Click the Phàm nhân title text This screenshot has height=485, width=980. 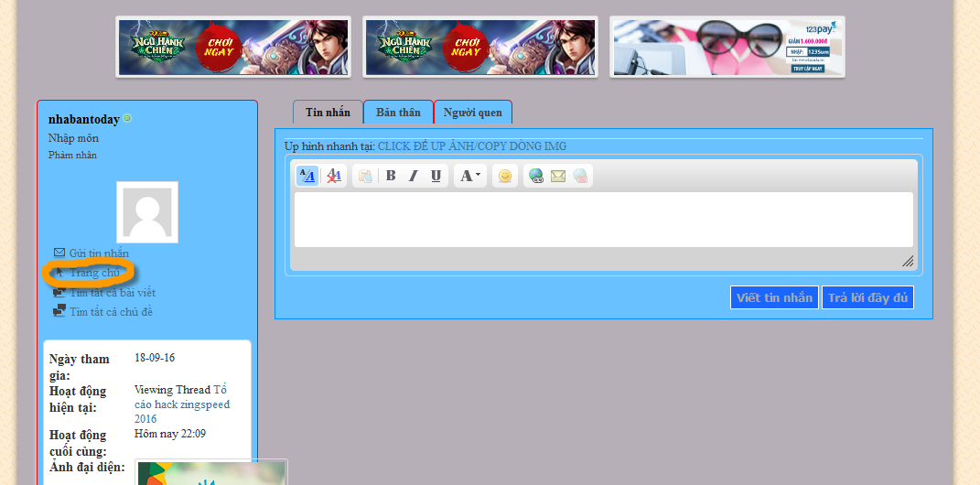coord(72,155)
